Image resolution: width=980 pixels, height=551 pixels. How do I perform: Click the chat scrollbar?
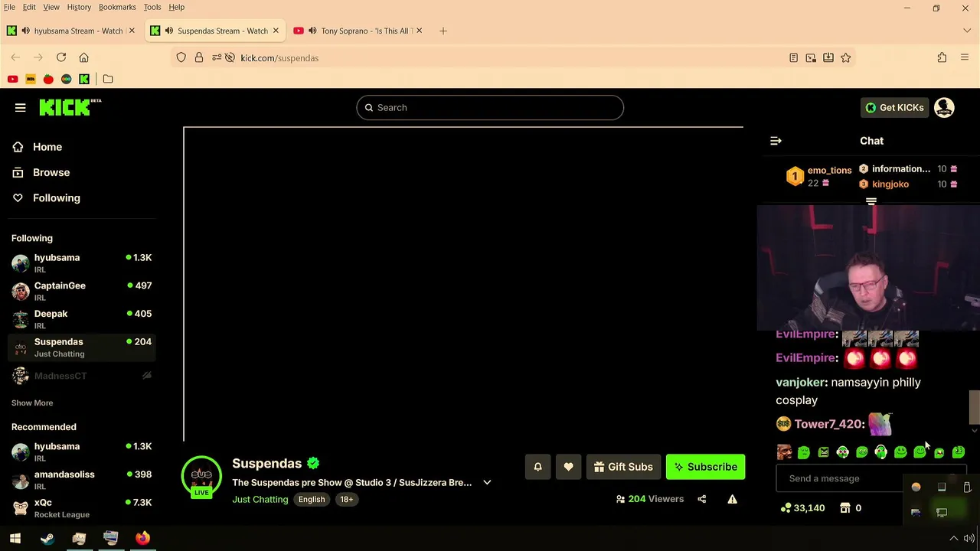(x=974, y=406)
